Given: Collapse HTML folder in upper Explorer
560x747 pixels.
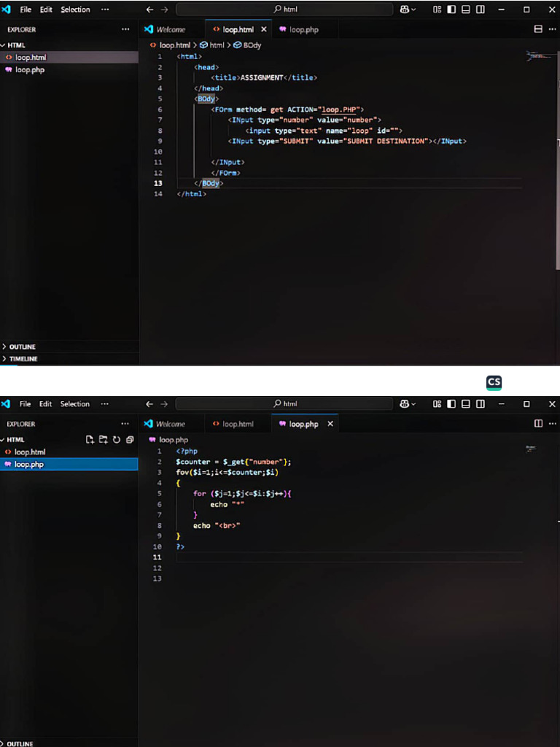Looking at the screenshot, I should [16, 45].
